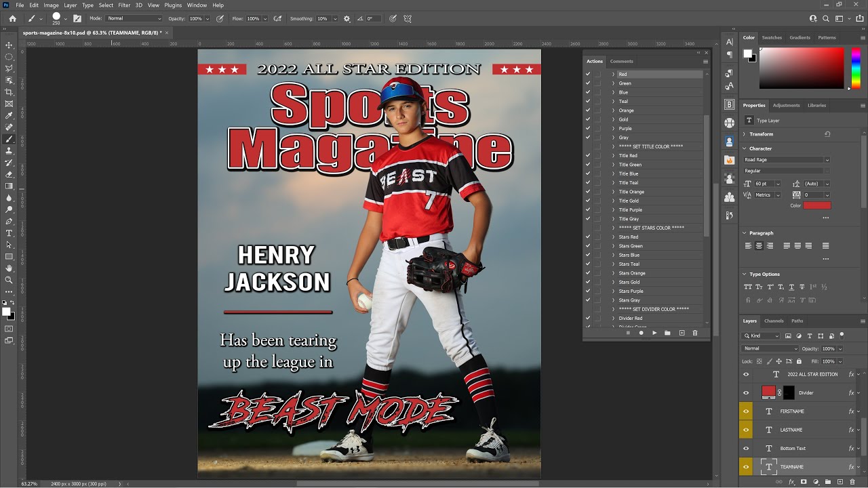868x488 pixels.
Task: Hide the Bottom Text layer
Action: pos(746,448)
